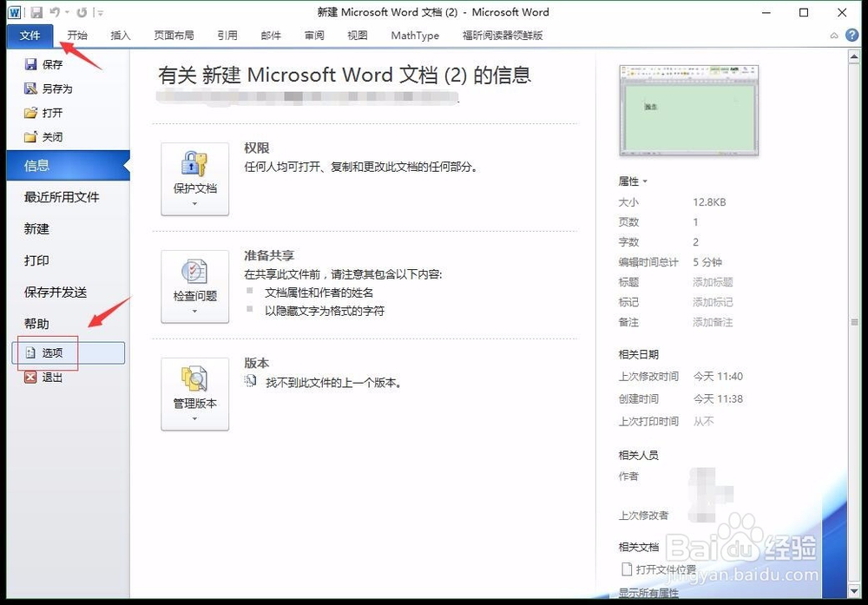The height and width of the screenshot is (605, 868).
Task: Click 添加标题 field
Action: tap(713, 282)
